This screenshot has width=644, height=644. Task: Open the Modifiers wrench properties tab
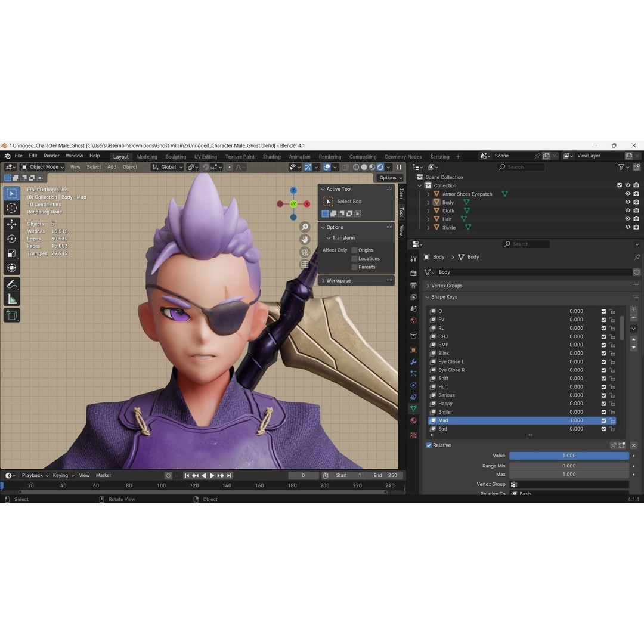pyautogui.click(x=414, y=362)
